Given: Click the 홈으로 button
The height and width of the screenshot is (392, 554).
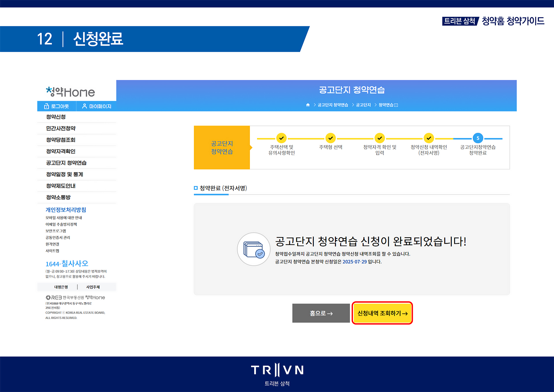Looking at the screenshot, I should pyautogui.click(x=321, y=313).
